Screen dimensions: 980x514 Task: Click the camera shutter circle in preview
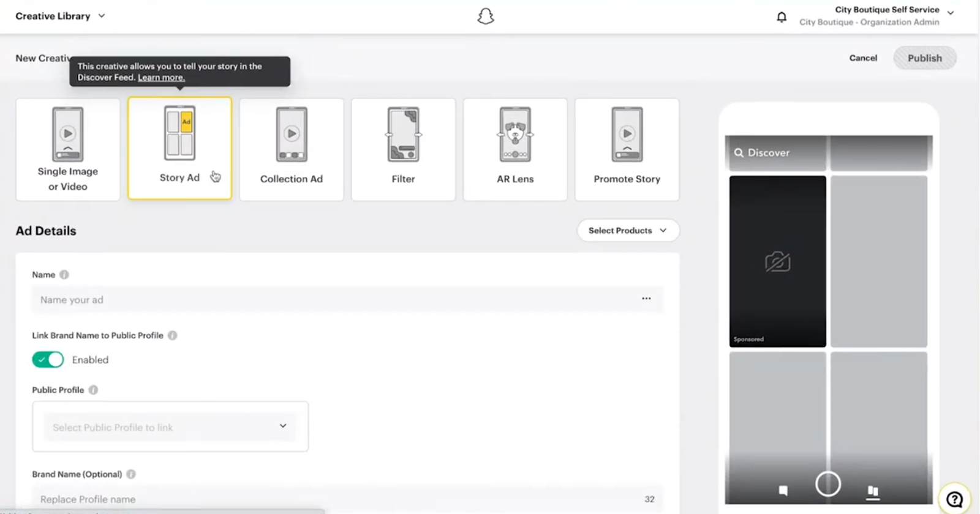[x=828, y=484]
